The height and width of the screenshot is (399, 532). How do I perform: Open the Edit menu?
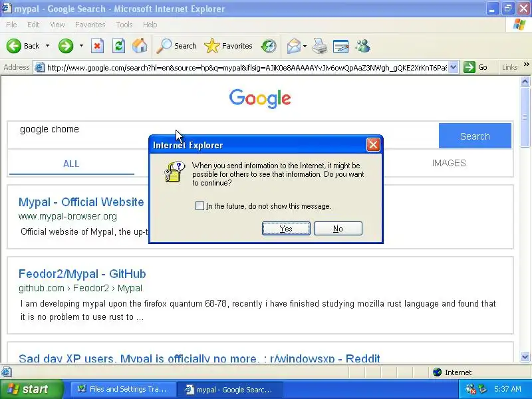pos(33,25)
